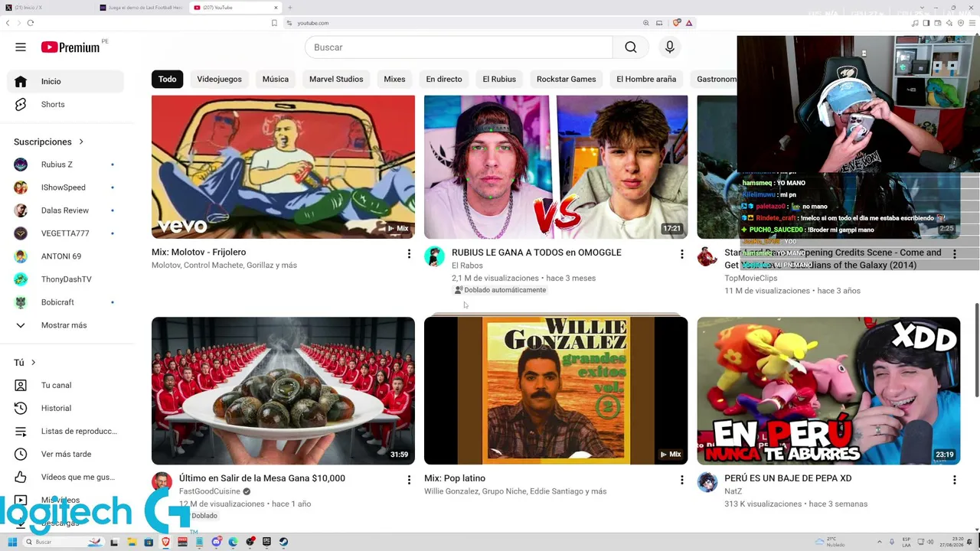
Task: Open FastGoodCuisine channel name link
Action: (x=210, y=491)
